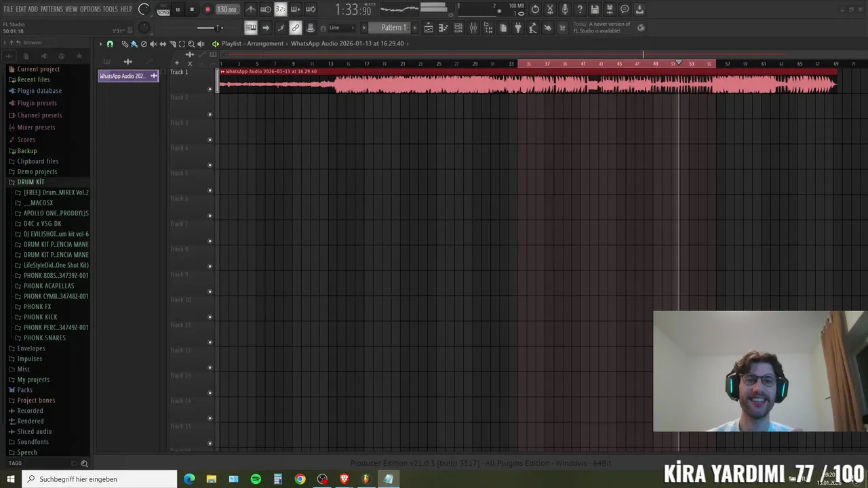The height and width of the screenshot is (488, 868).
Task: Expand the Packs folder
Action: pos(24,390)
